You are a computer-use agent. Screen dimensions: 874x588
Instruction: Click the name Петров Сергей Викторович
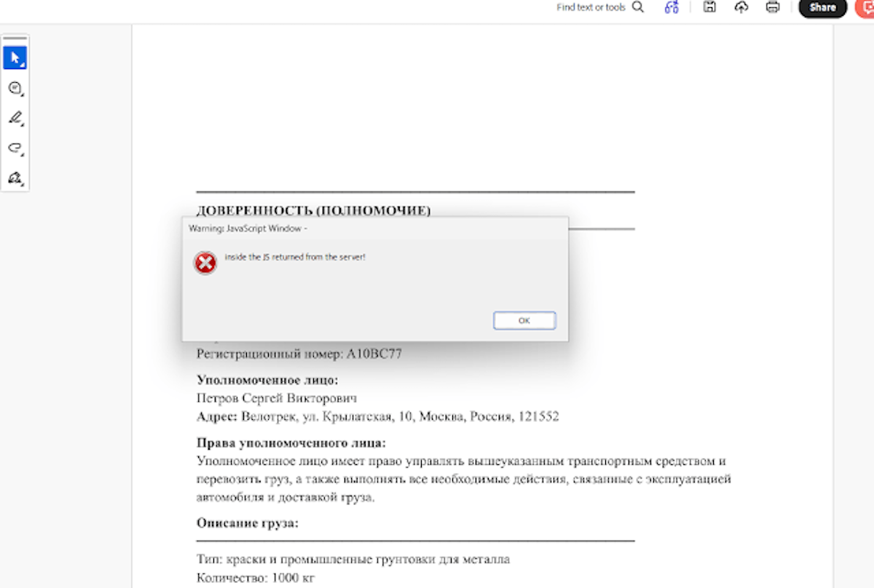click(x=277, y=398)
